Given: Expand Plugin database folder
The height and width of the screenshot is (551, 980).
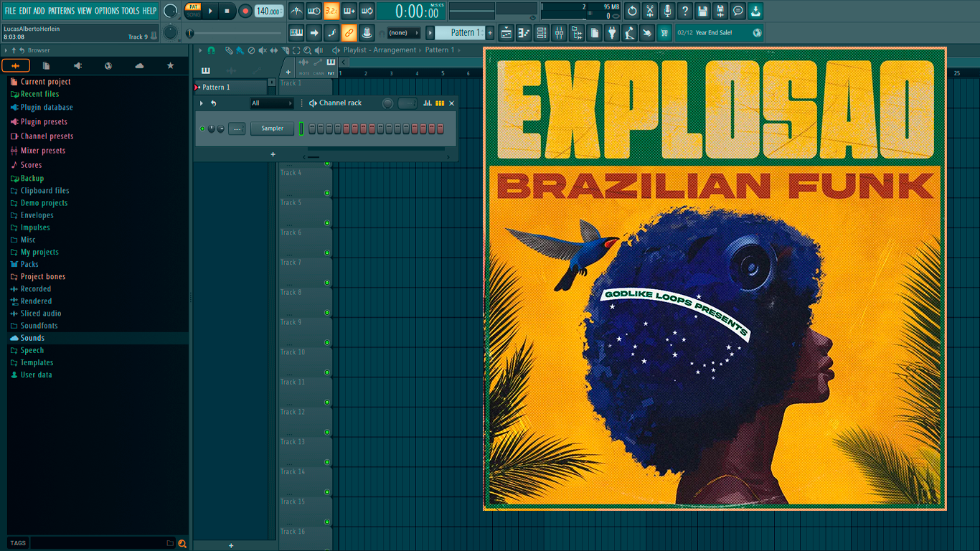Looking at the screenshot, I should point(42,108).
